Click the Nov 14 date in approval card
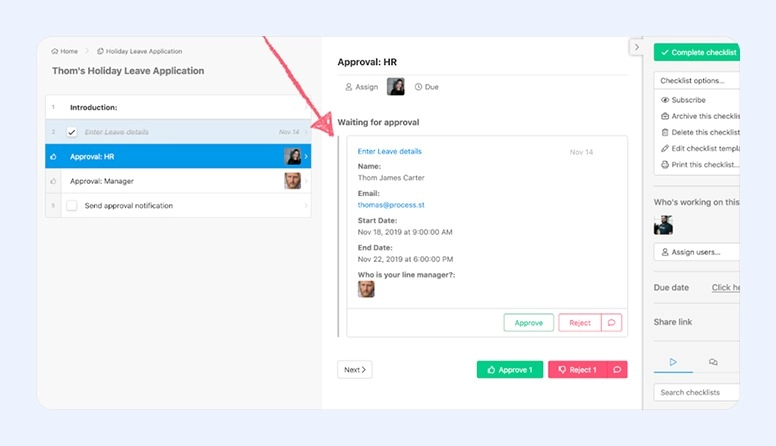 coord(581,152)
